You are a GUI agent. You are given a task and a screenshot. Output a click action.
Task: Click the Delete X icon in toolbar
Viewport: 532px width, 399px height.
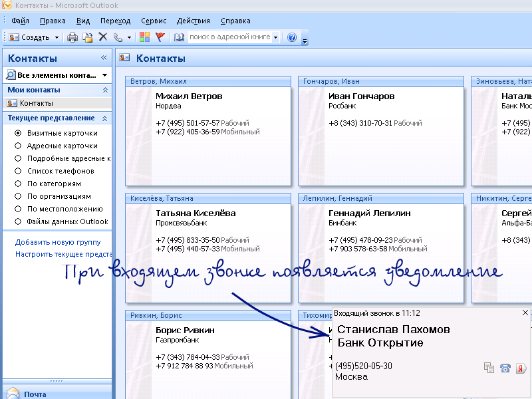tap(103, 37)
